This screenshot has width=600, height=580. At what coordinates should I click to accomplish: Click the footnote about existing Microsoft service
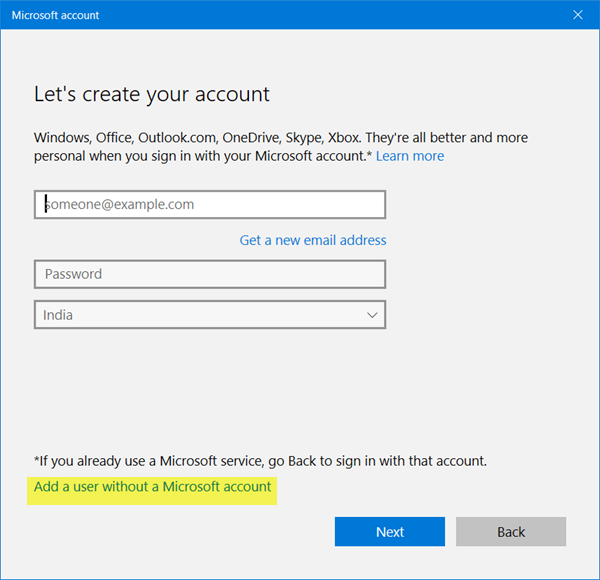tap(260, 461)
